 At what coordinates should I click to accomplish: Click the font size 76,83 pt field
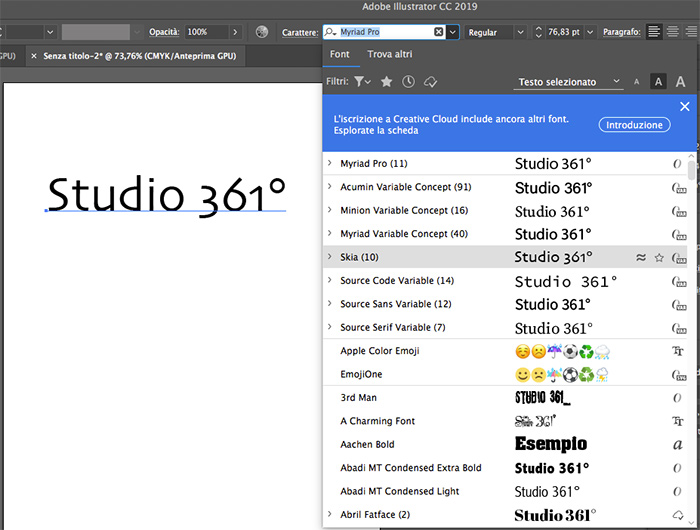(x=563, y=32)
